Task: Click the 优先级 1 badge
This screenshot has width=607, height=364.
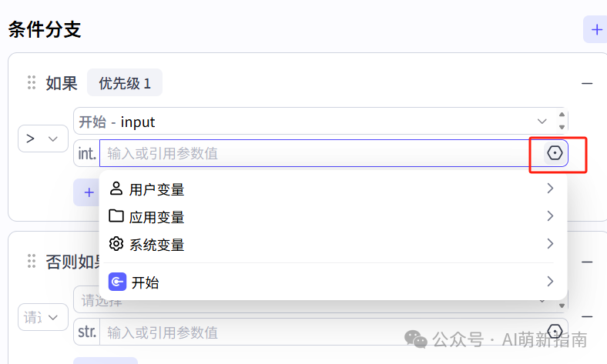Action: pos(125,83)
